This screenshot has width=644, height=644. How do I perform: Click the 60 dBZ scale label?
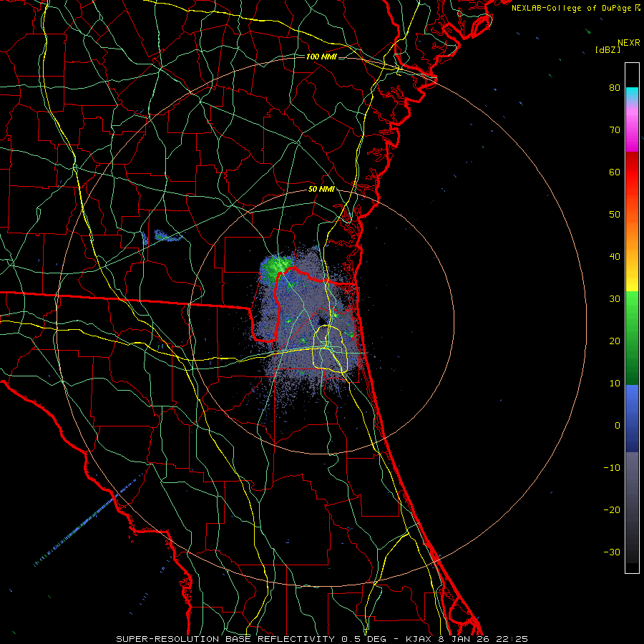tap(615, 172)
